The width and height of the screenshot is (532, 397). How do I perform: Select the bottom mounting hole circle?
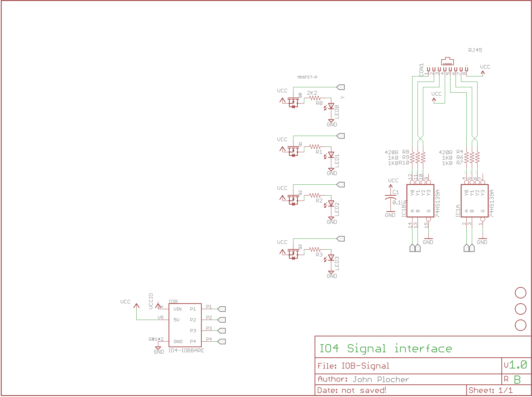520,325
